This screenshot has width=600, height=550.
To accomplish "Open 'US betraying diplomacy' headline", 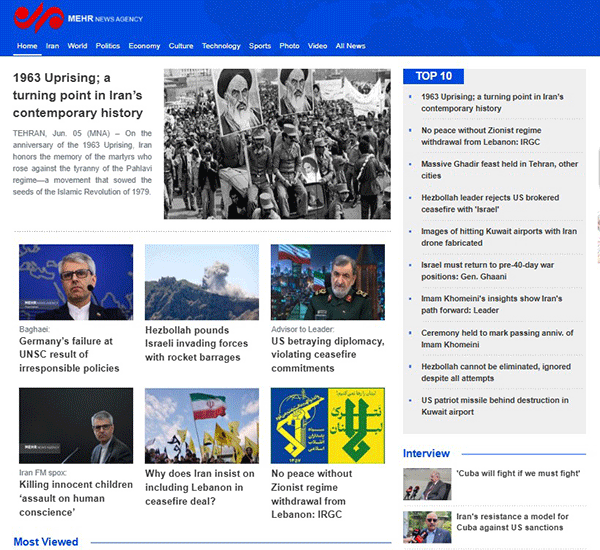I will [x=328, y=354].
